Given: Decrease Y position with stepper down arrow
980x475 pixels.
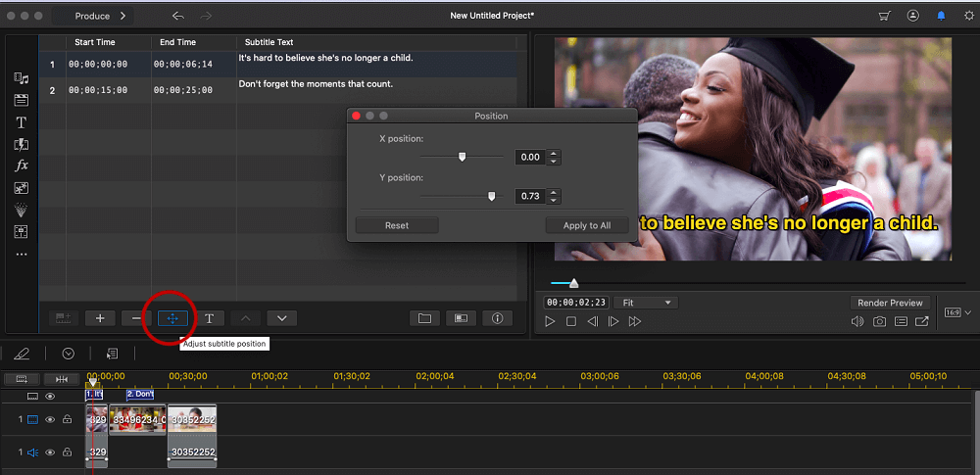Looking at the screenshot, I should [553, 201].
